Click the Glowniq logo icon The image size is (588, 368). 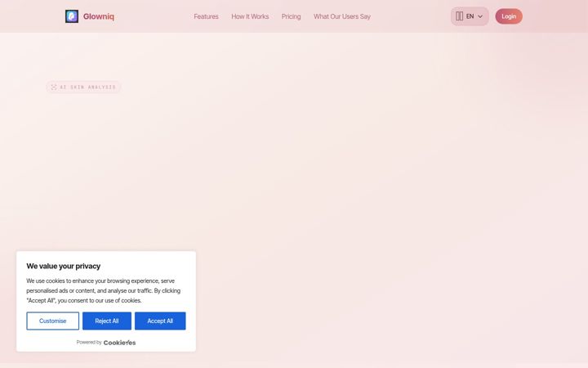pos(72,16)
